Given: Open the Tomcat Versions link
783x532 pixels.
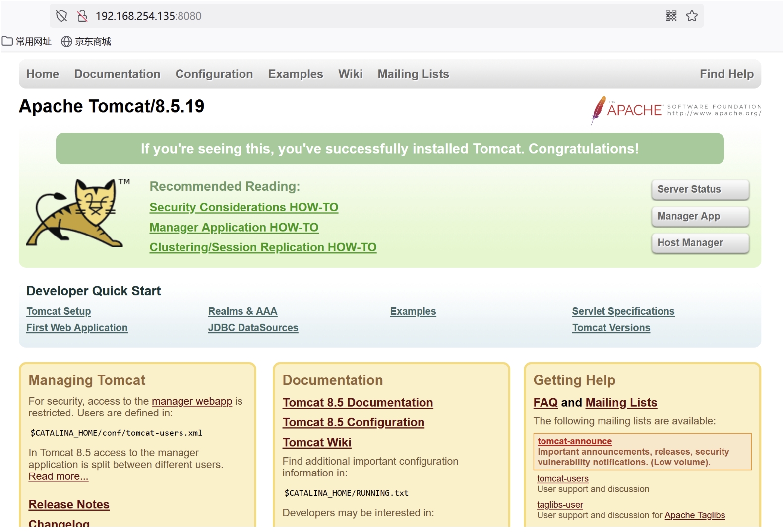Looking at the screenshot, I should coord(611,328).
